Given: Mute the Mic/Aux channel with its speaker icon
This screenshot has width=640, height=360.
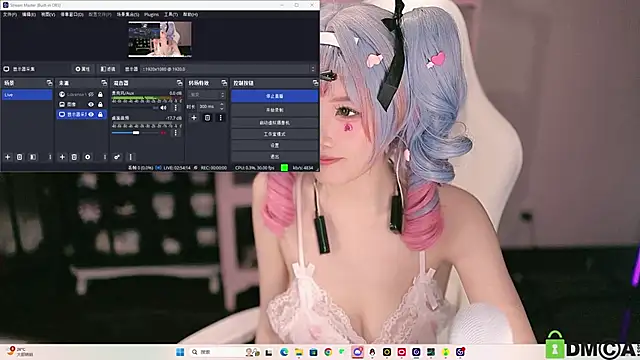Looking at the screenshot, I should (x=163, y=108).
